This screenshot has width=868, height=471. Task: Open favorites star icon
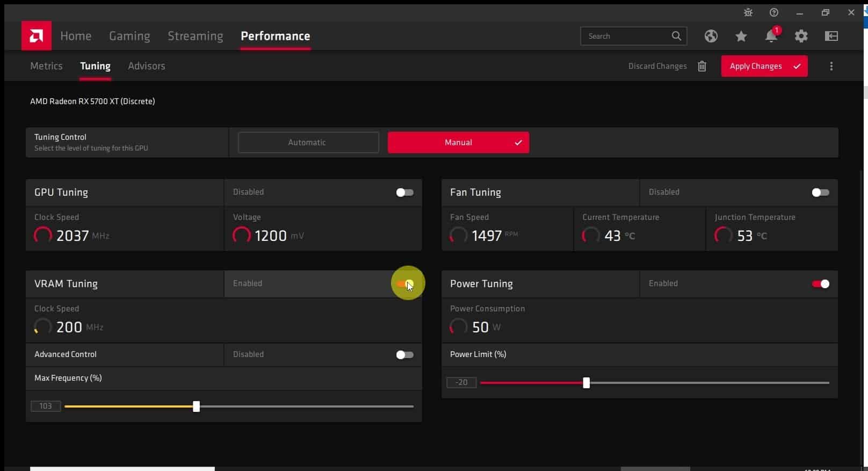point(741,36)
